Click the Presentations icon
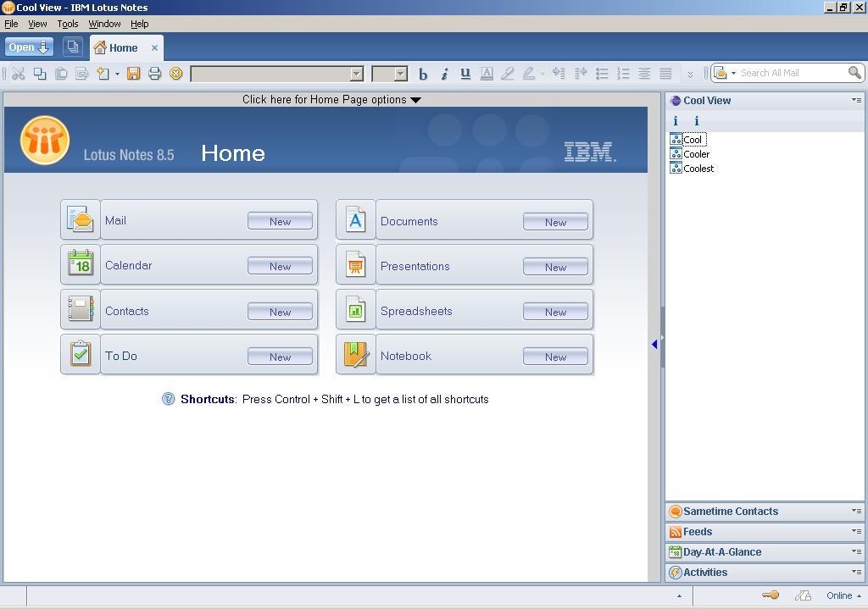The height and width of the screenshot is (609, 868). 356,264
